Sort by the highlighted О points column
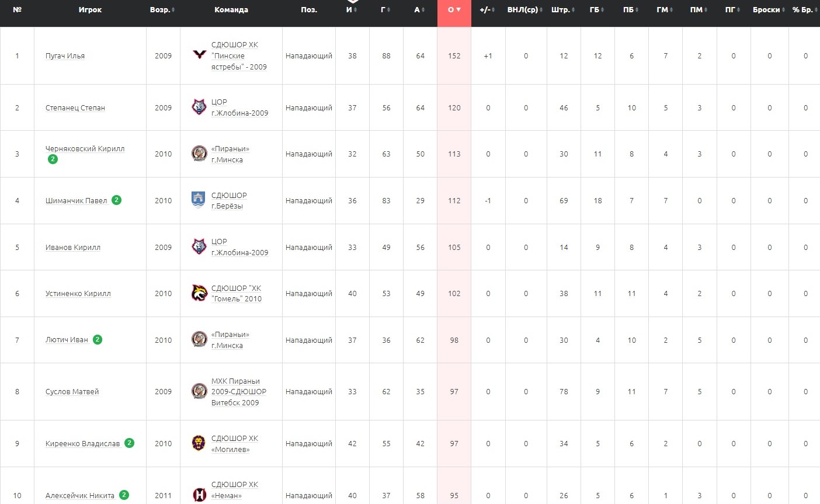The image size is (820, 504). click(x=454, y=10)
